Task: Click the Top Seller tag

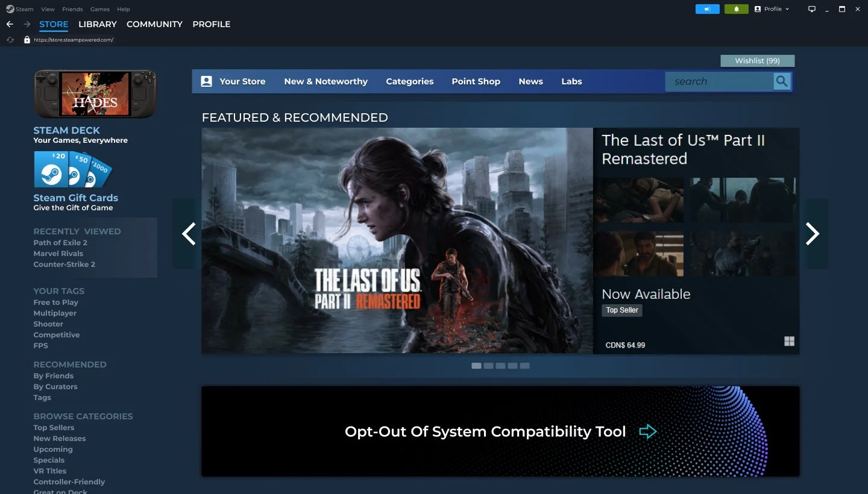Action: coord(622,310)
